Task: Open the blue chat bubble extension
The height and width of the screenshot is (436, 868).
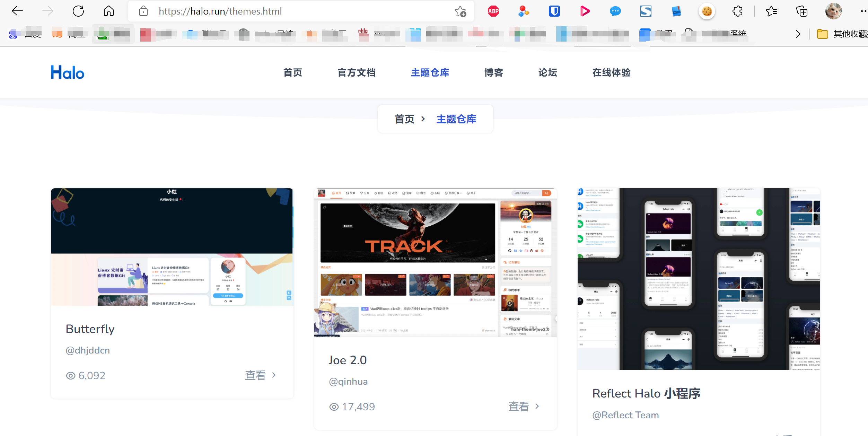Action: coord(615,11)
